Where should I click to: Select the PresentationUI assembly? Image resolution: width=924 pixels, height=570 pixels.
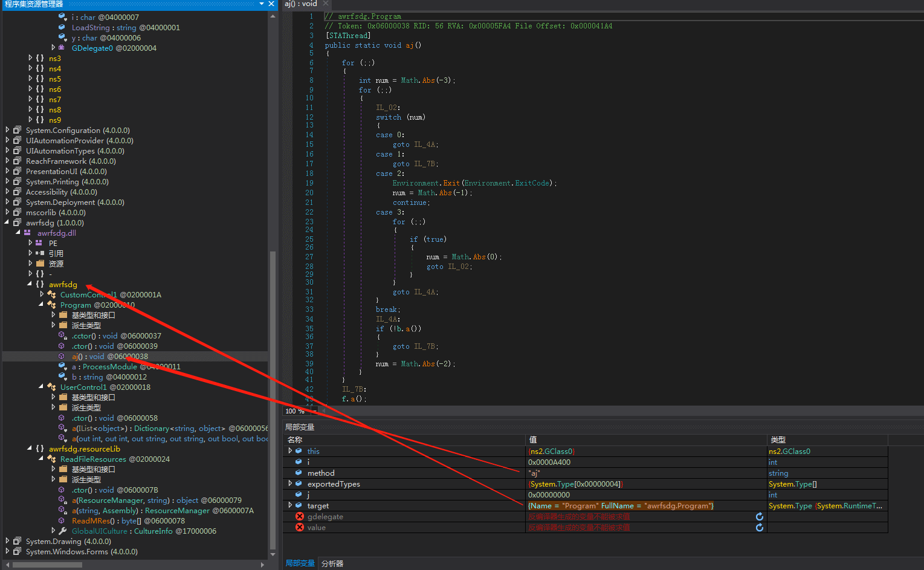click(66, 171)
